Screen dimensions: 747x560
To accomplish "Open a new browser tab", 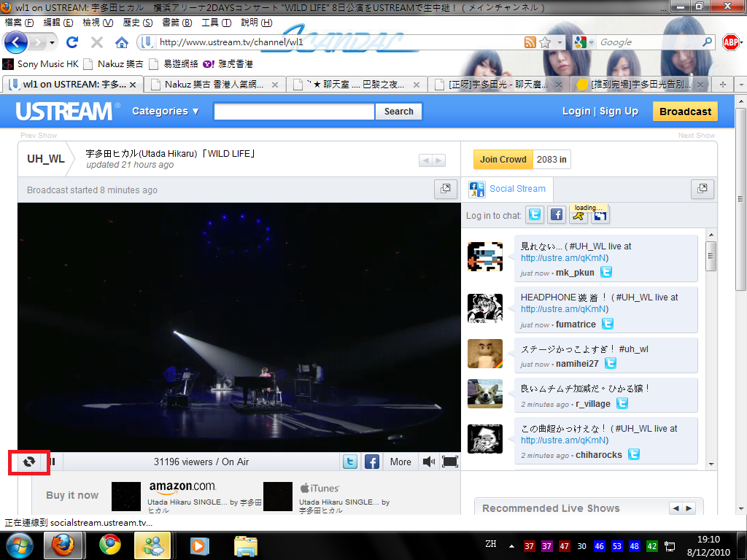I will [x=723, y=85].
